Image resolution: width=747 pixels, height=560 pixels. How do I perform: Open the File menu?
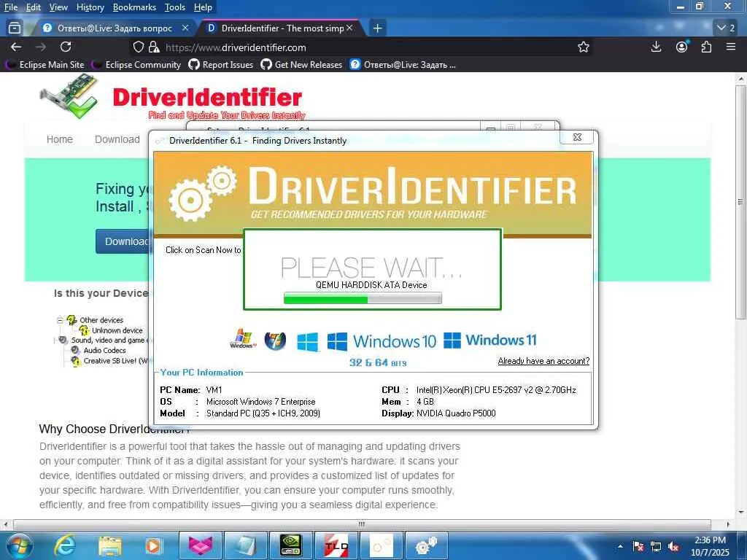(10, 7)
